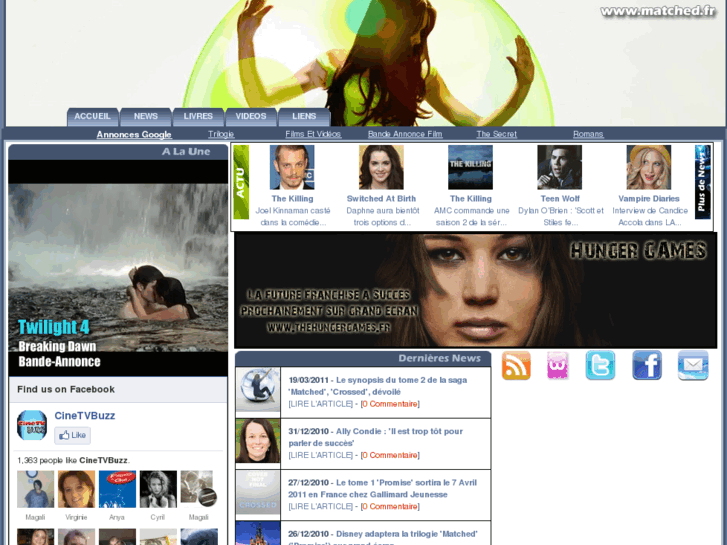727x545 pixels.
Task: Open comments on the 19/03/2011 article
Action: [389, 404]
